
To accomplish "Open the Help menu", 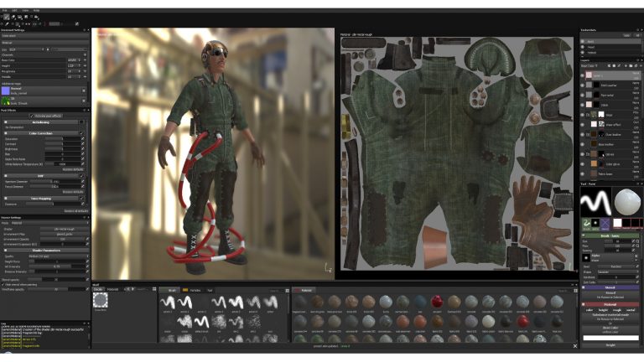I will coord(36,10).
